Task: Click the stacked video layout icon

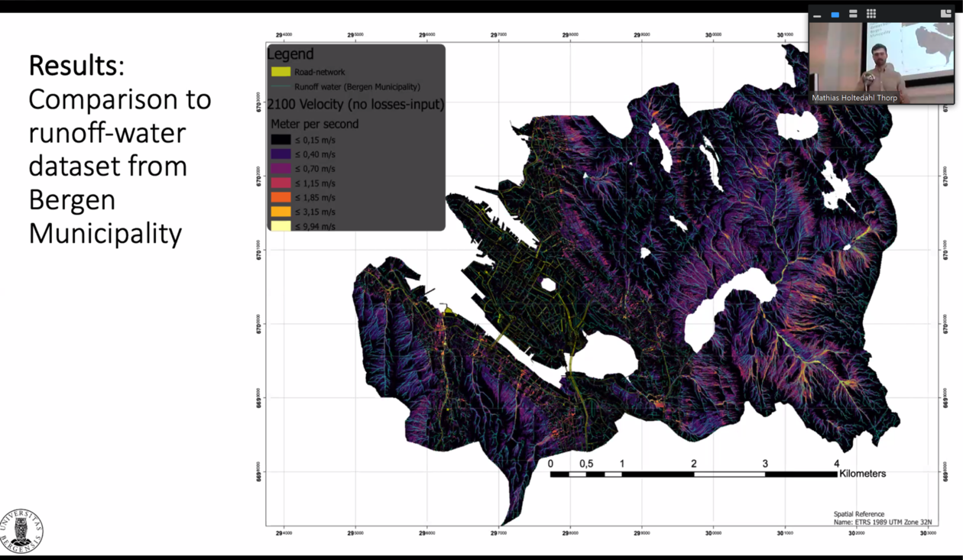Action: (x=853, y=14)
